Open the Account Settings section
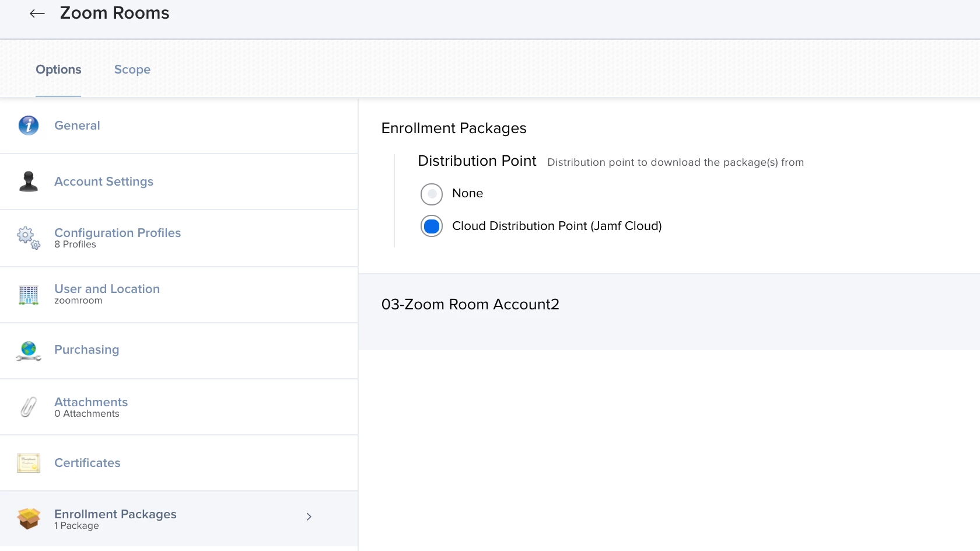The height and width of the screenshot is (551, 980). [178, 182]
